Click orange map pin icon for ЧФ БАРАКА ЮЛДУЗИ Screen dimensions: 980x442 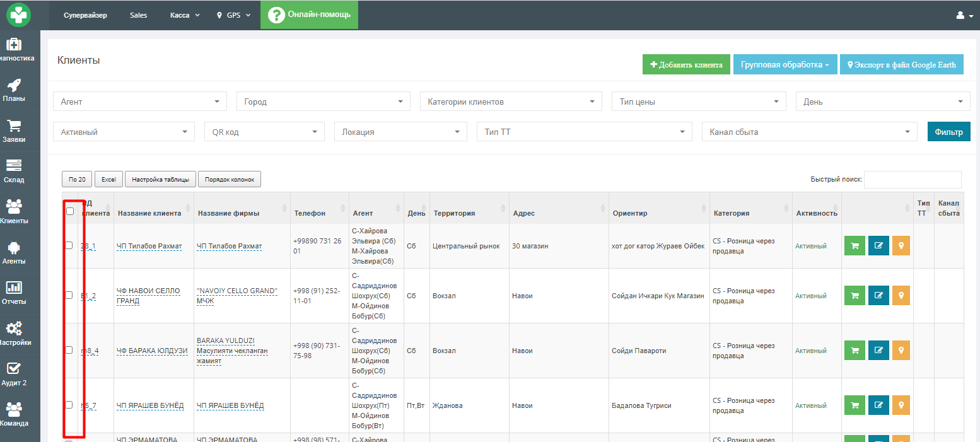901,351
